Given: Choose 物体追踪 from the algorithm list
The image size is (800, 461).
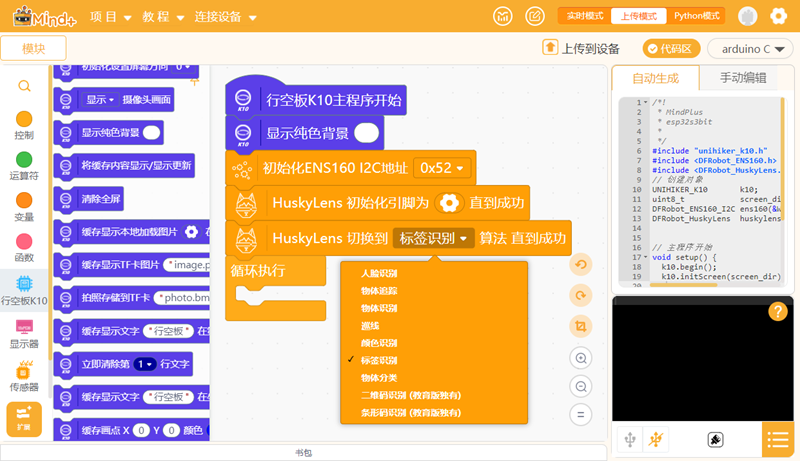Looking at the screenshot, I should pyautogui.click(x=379, y=291).
